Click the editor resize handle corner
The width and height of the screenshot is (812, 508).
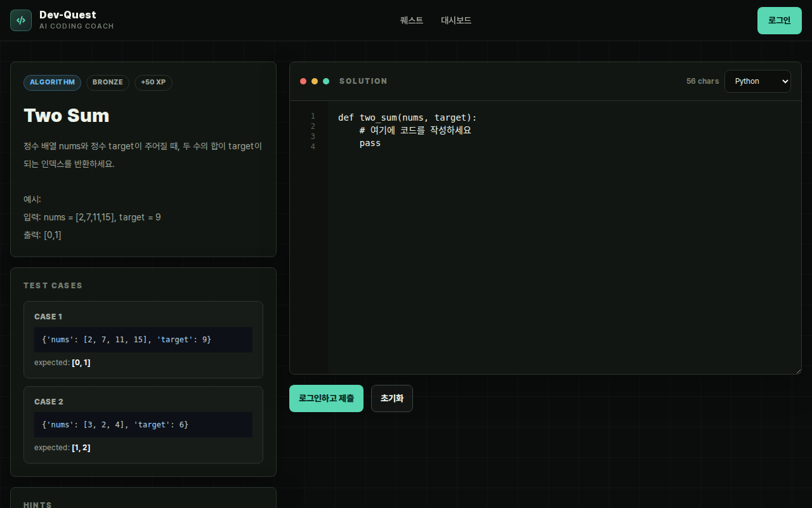797,370
